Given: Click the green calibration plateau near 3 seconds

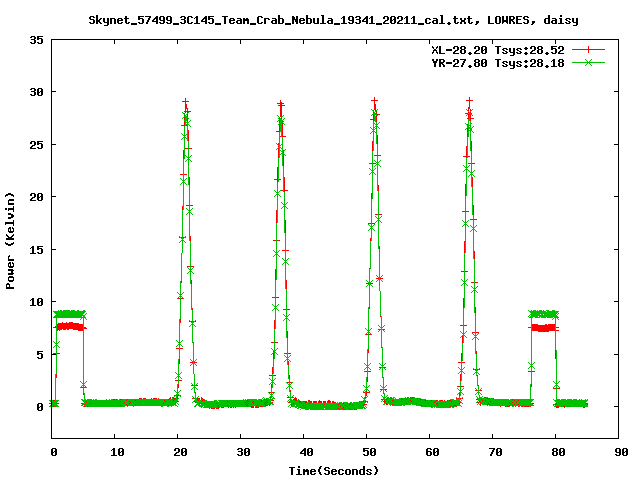Looking at the screenshot, I should coord(70,314).
